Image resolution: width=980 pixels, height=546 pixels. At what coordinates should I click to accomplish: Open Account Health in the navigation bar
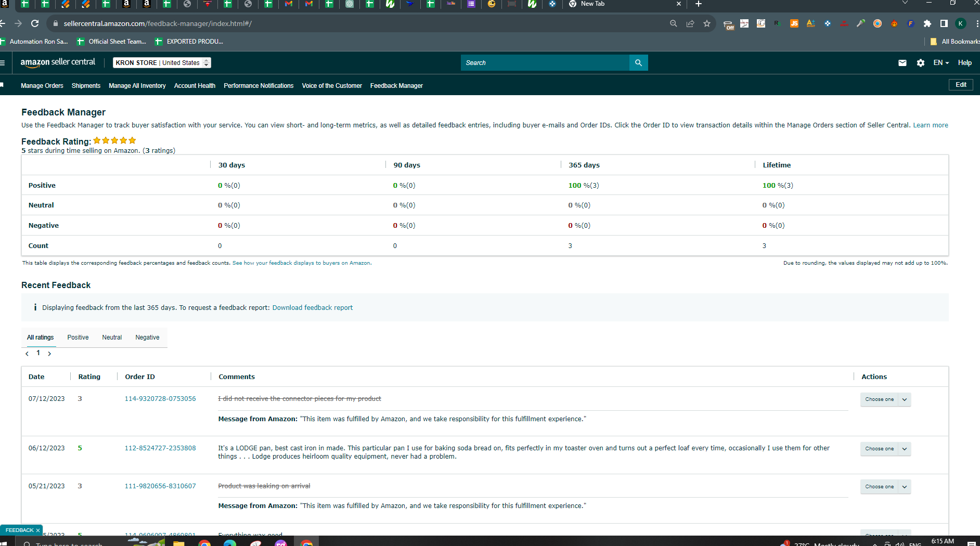click(195, 86)
